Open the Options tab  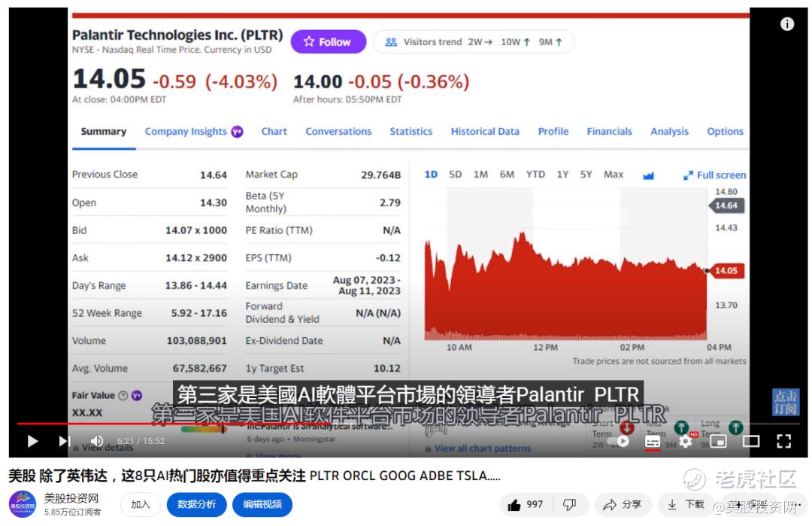coord(725,132)
